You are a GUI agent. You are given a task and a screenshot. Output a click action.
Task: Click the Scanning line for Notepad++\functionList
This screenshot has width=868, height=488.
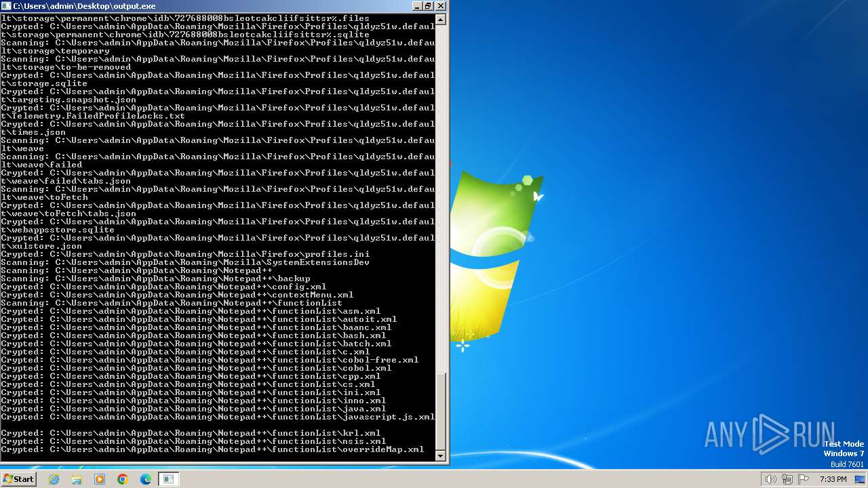172,303
